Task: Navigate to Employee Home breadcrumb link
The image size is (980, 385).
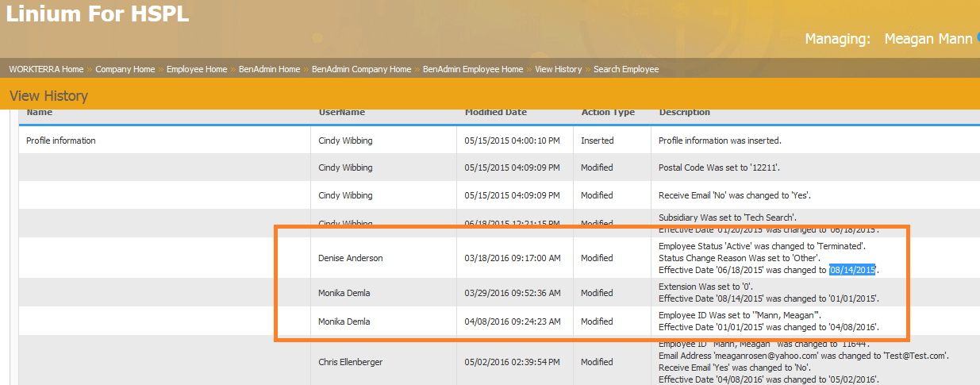Action: pos(197,69)
